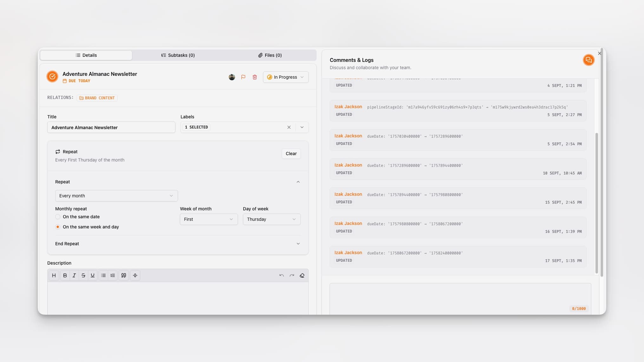
Task: Click the Comments & Logs heading
Action: (x=352, y=60)
